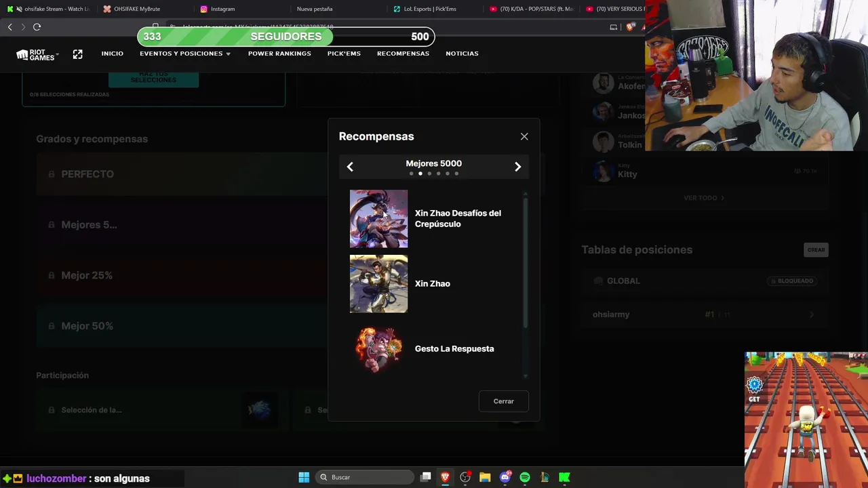The height and width of the screenshot is (488, 868).
Task: Open Spotify from the taskbar
Action: click(525, 477)
